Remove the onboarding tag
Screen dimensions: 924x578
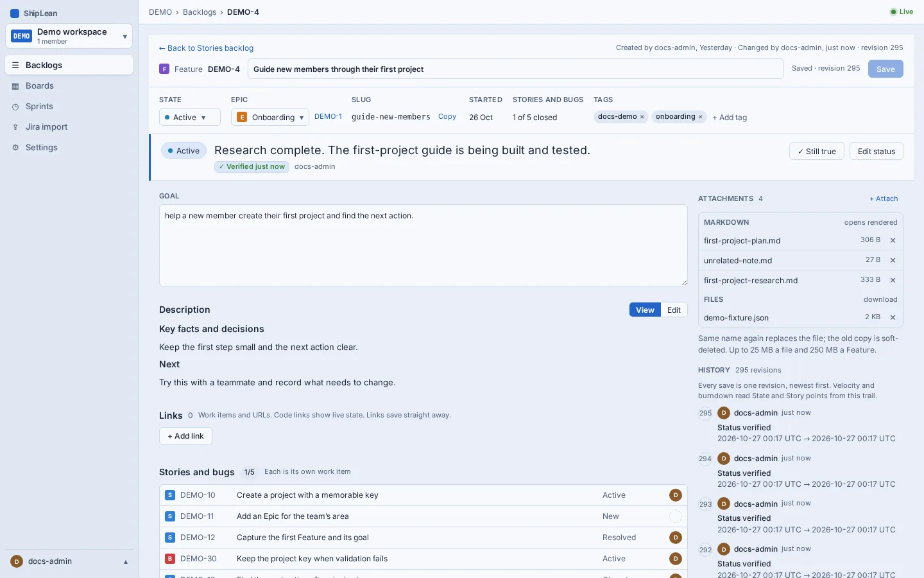point(700,117)
